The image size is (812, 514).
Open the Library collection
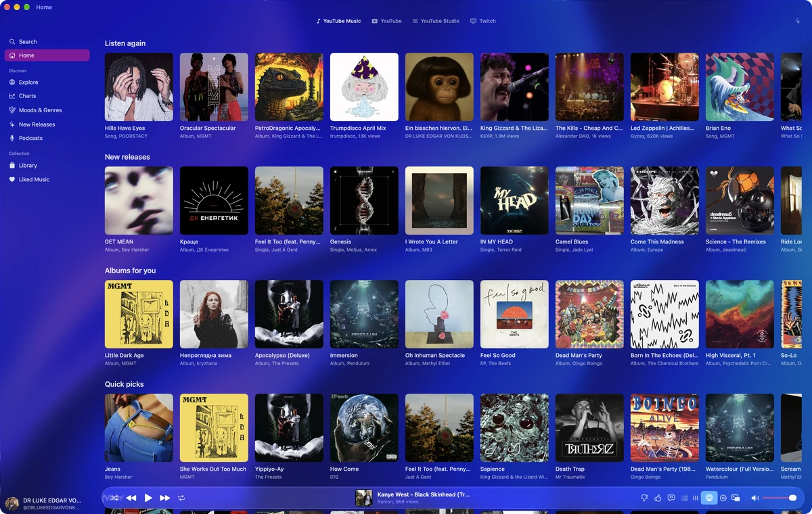tap(47, 165)
